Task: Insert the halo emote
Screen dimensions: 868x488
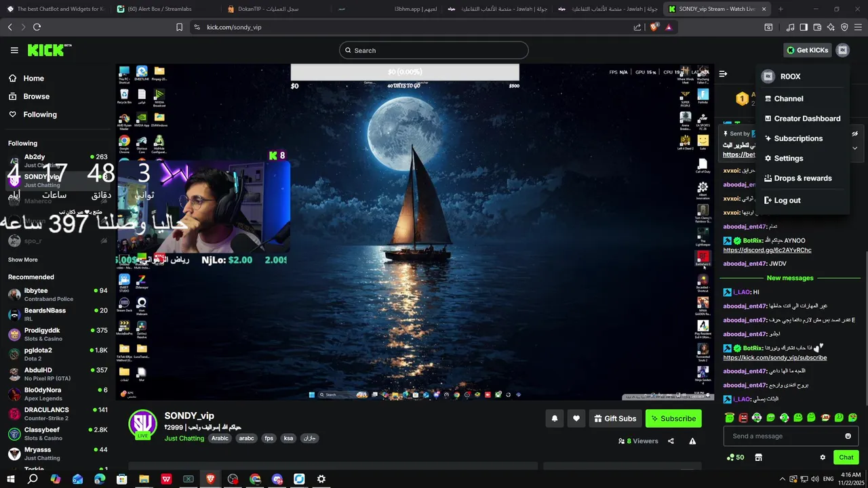Action: [x=730, y=418]
